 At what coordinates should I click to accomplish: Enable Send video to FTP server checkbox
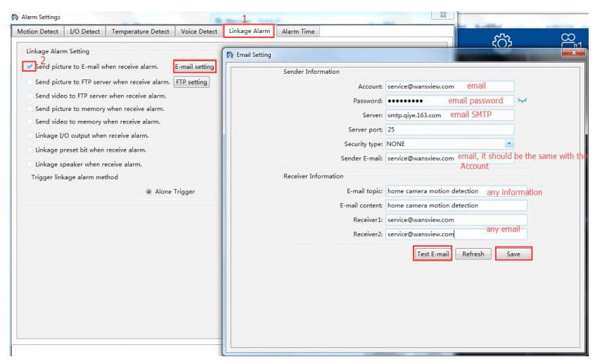click(29, 96)
